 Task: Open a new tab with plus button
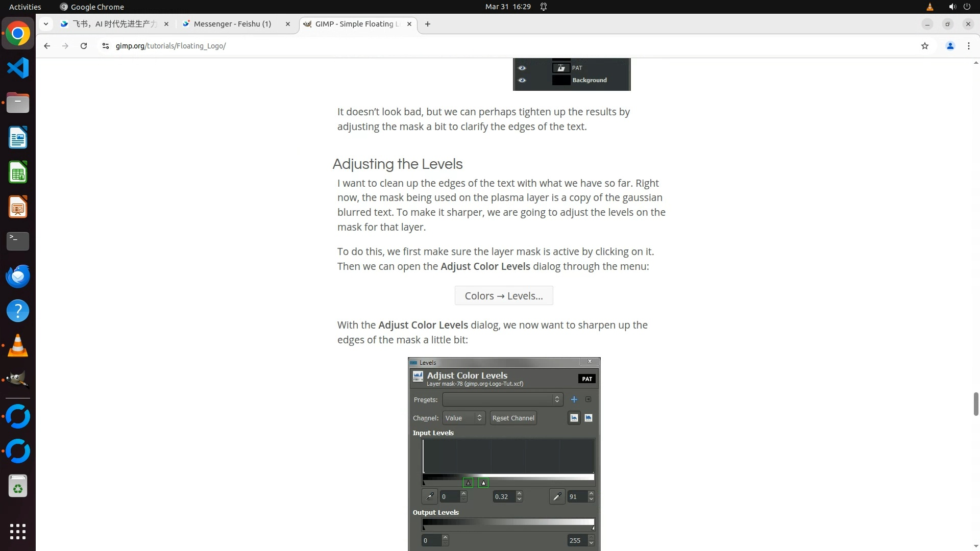428,24
